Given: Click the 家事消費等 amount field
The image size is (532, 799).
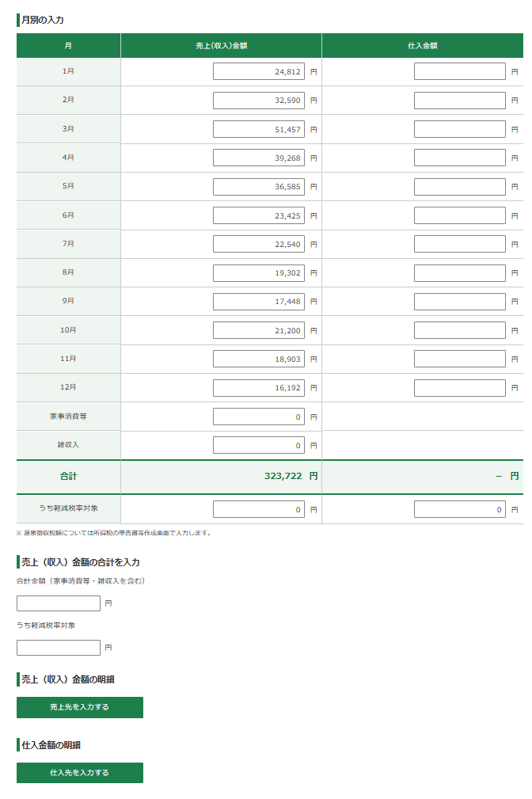Looking at the screenshot, I should [258, 417].
